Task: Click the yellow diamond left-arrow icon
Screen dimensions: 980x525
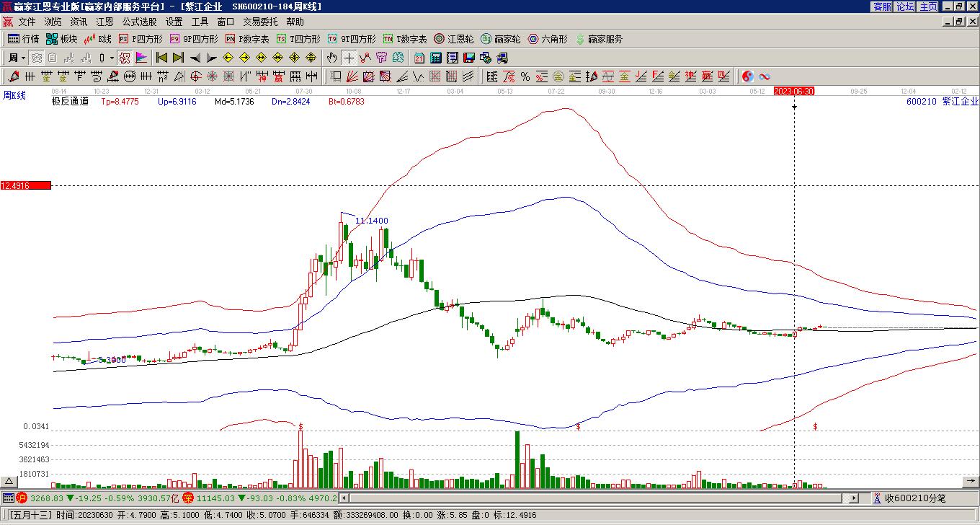Action: (x=228, y=58)
